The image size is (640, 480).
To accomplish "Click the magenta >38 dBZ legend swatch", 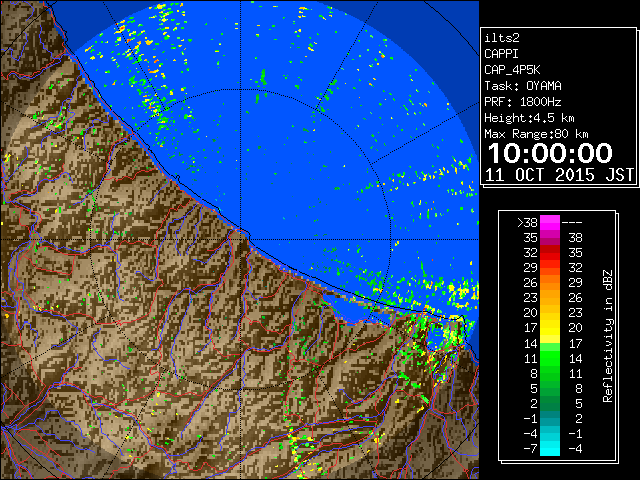I will pos(550,223).
